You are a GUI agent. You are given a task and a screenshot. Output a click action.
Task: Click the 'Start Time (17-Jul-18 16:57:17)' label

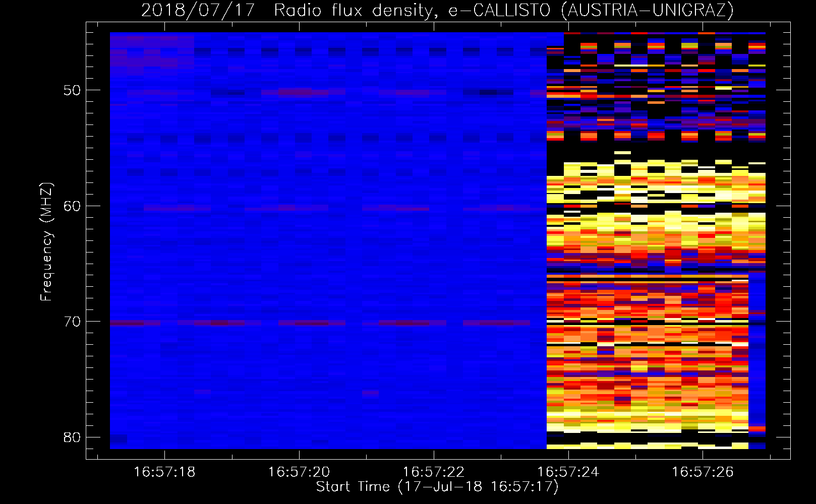(x=437, y=487)
